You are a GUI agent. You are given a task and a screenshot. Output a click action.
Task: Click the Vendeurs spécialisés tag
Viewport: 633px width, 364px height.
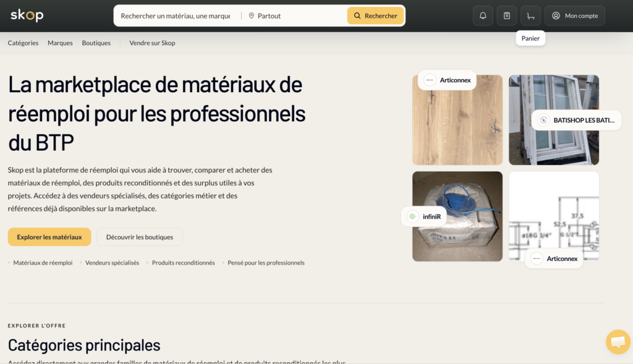point(113,263)
